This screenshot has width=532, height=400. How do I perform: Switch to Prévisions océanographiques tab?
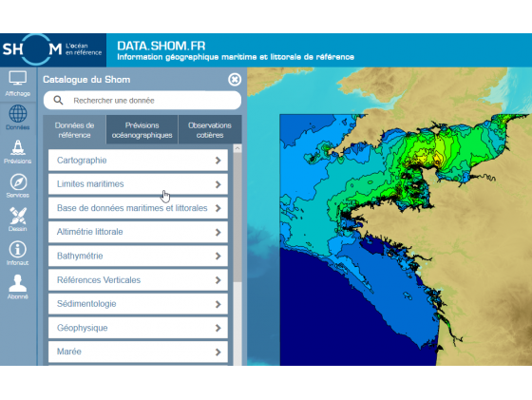(142, 130)
